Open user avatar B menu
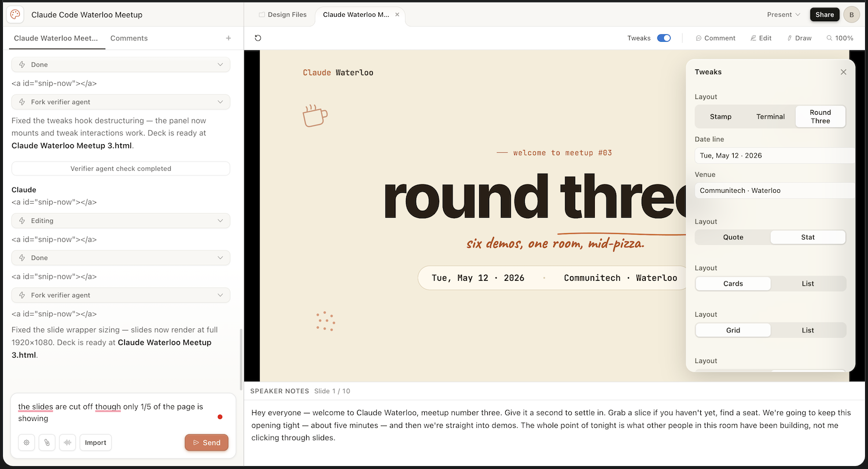868x469 pixels. pos(851,15)
